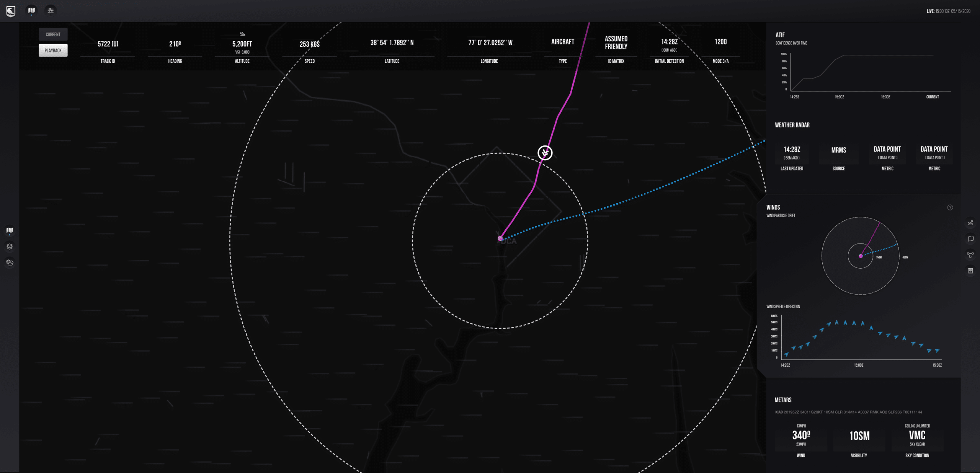Click the 15:00Z tick on ATIF chart

pos(840,97)
